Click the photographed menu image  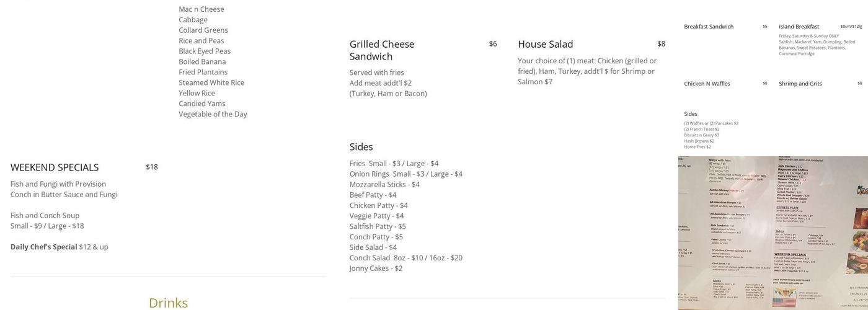773,233
